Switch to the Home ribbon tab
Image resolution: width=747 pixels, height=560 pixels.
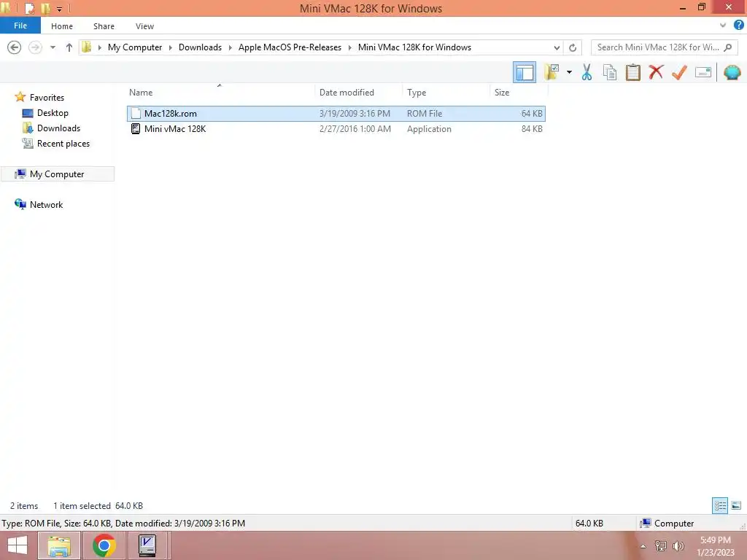point(62,26)
